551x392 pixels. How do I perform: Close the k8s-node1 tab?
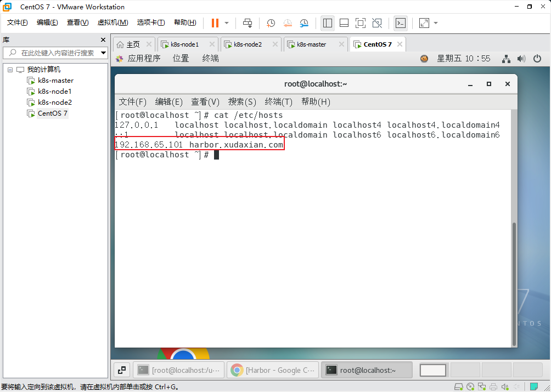click(212, 44)
